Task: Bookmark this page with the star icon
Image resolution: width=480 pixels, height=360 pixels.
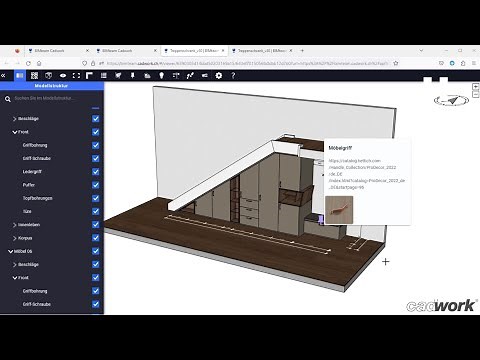Action: click(x=396, y=63)
